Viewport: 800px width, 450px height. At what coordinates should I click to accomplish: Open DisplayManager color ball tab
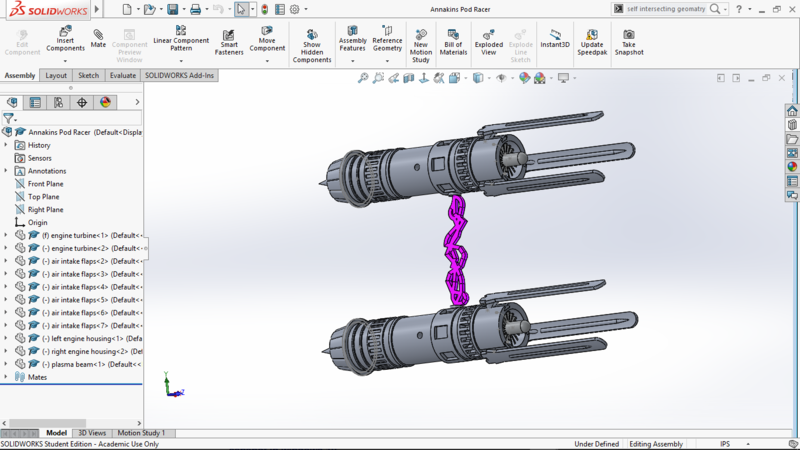point(105,103)
